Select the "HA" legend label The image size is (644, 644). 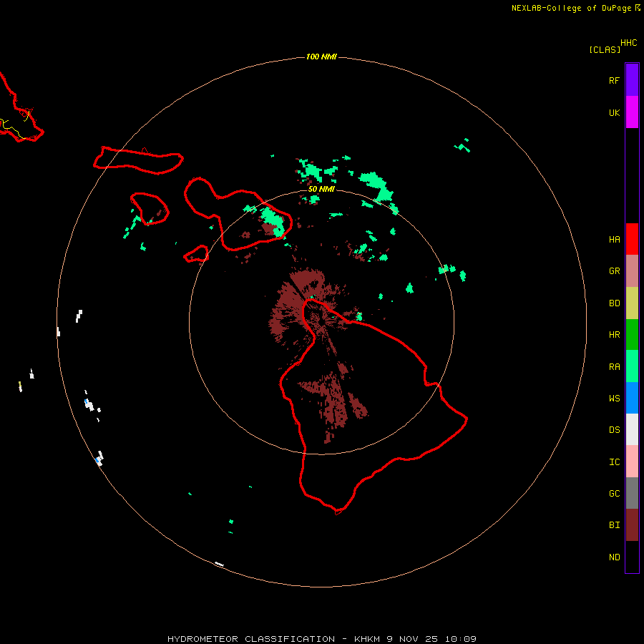click(614, 239)
